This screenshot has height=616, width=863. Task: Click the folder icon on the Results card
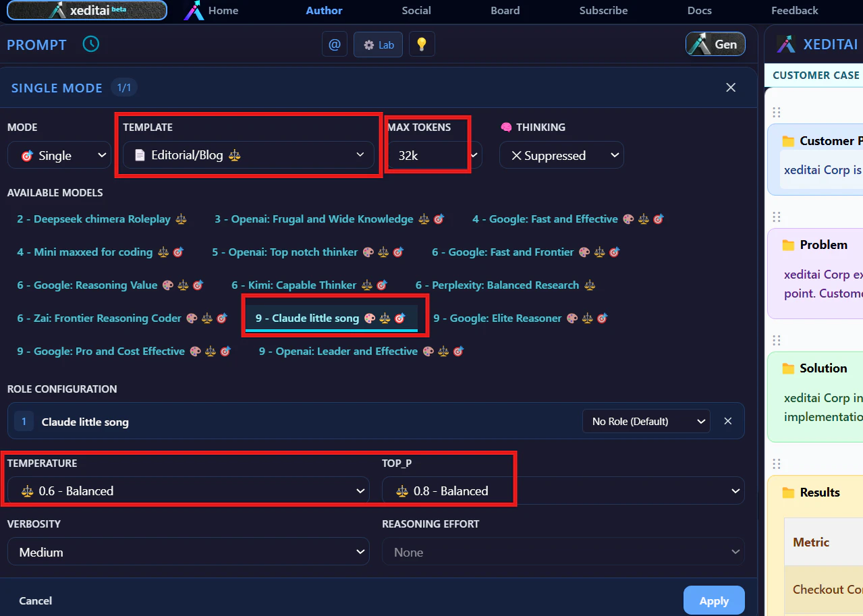[787, 492]
